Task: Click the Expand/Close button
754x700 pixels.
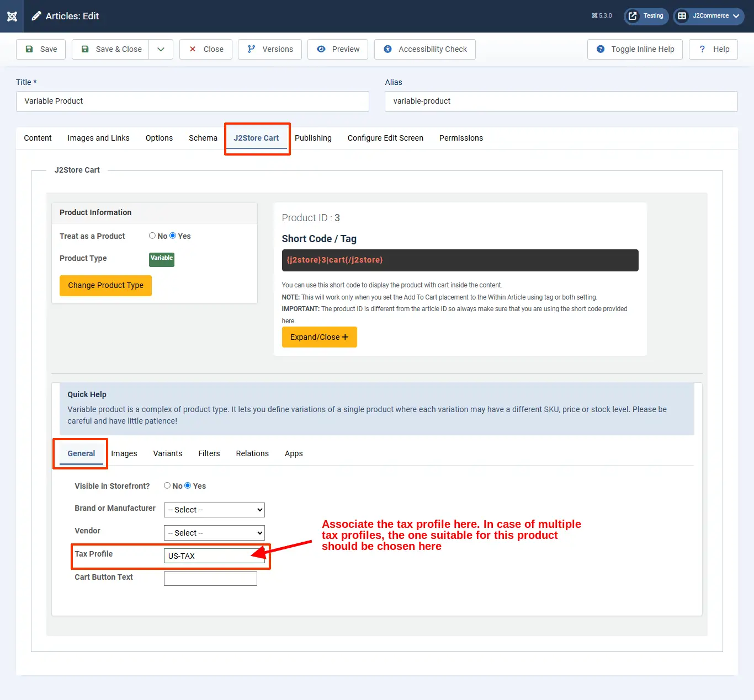Action: pyautogui.click(x=320, y=337)
